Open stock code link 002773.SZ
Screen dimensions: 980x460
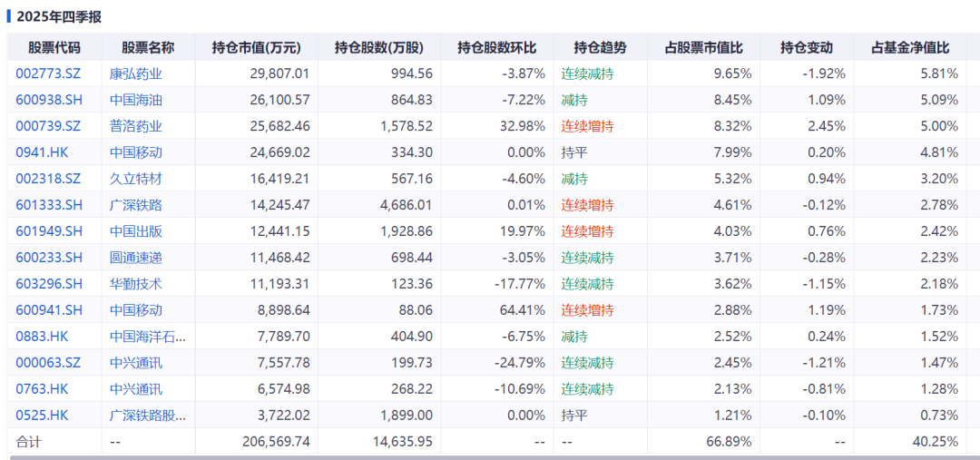coord(48,73)
